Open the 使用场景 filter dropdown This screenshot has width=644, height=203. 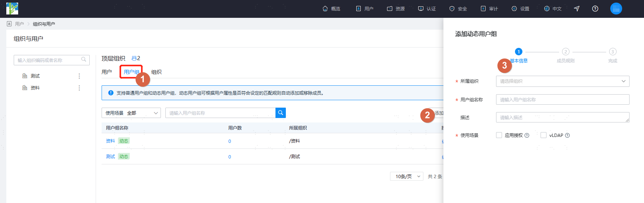[x=131, y=113]
